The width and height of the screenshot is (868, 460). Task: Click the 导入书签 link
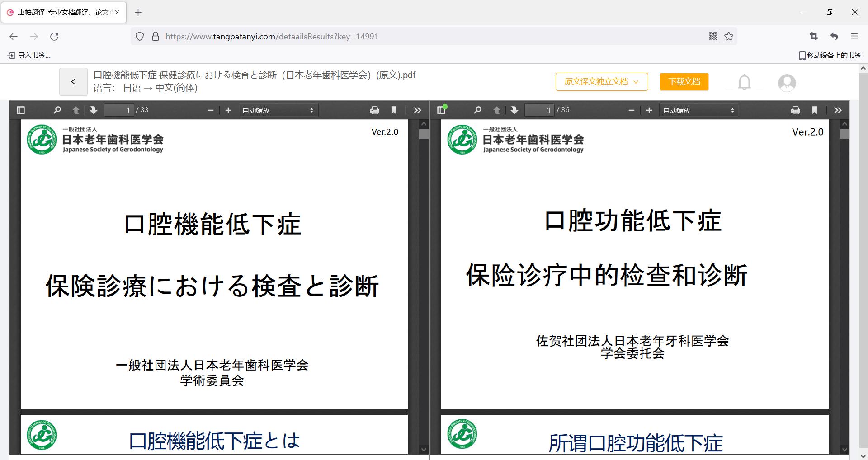click(29, 55)
